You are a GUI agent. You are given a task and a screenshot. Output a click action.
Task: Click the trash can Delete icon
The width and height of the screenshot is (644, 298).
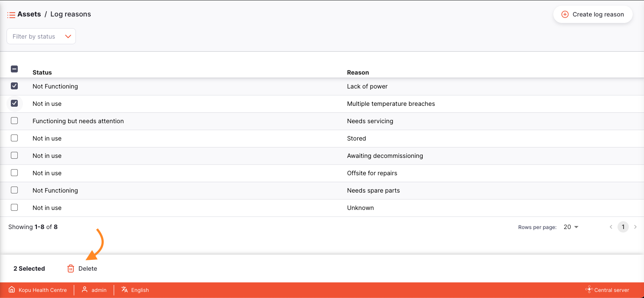tap(71, 269)
